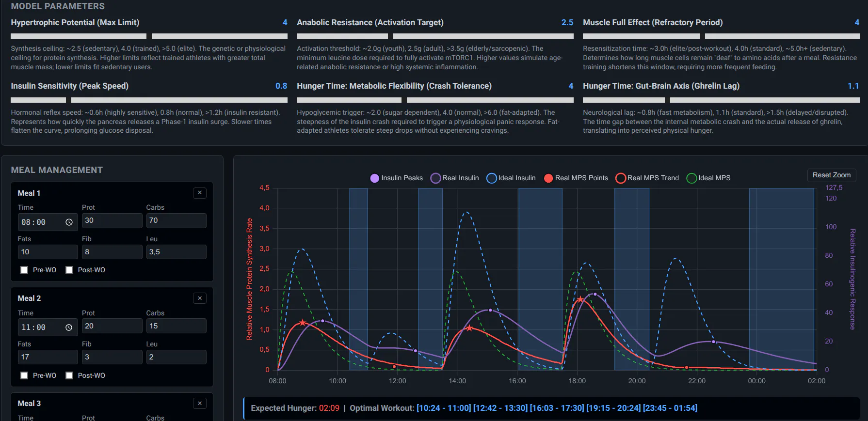Viewport: 868px width, 421px height.
Task: Enable the Post-WO checkbox for Meal 1
Action: 69,270
